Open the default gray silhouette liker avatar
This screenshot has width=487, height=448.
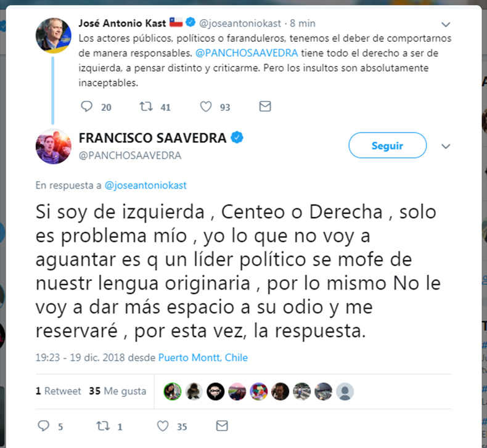(x=345, y=391)
